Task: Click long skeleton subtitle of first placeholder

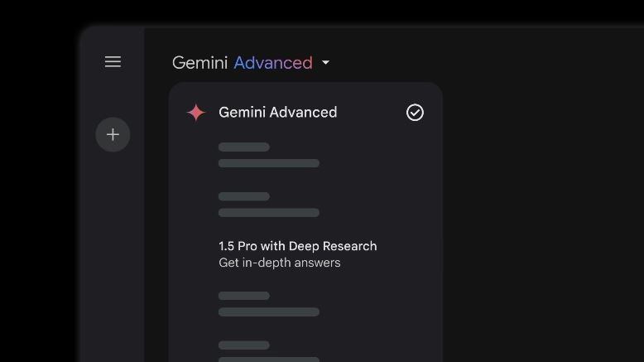Action: (x=268, y=163)
